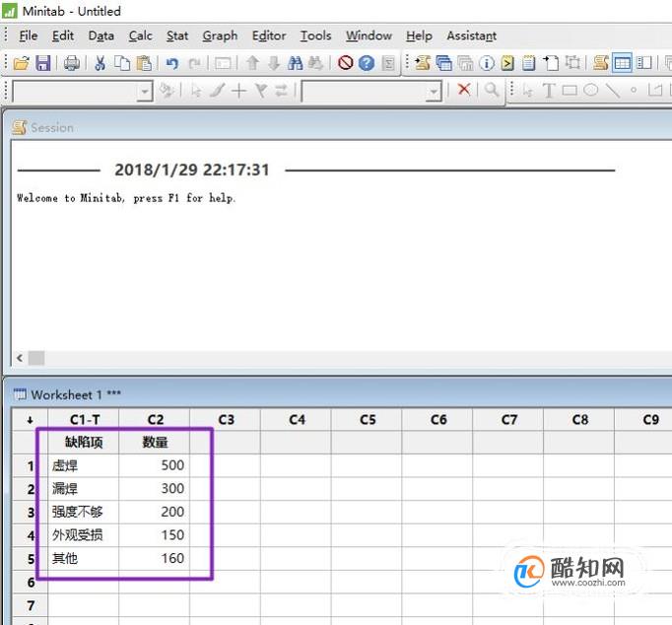
Task: Open the ReportPad notepad icon
Action: coord(528,63)
